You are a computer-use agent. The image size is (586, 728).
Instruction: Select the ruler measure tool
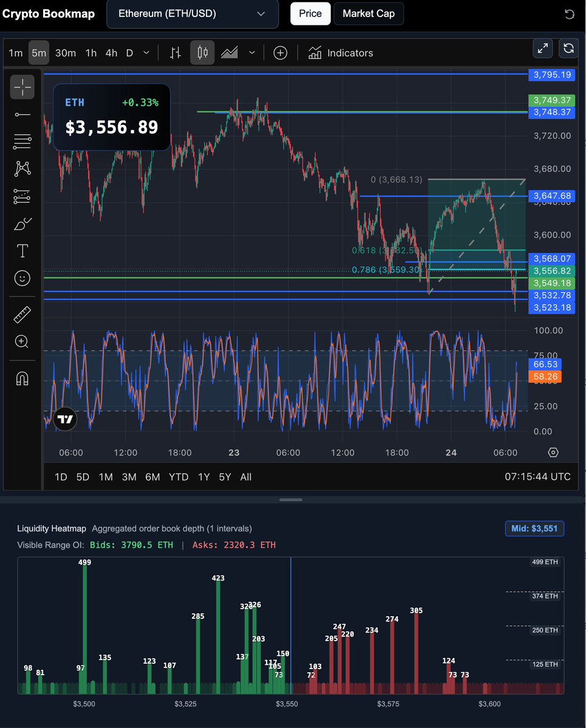click(22, 315)
